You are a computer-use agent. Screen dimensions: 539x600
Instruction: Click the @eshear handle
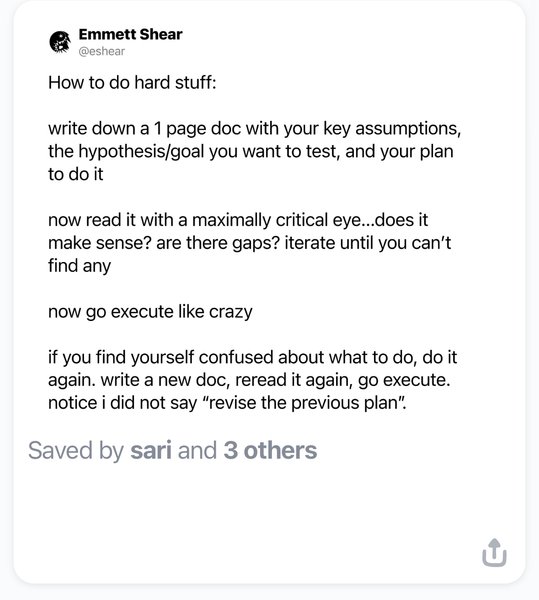point(102,51)
